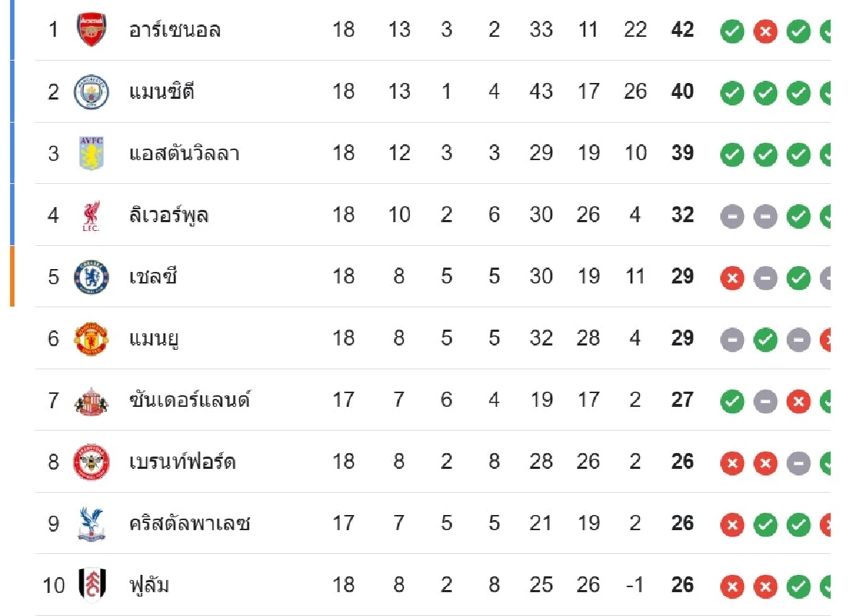Click the Aston Villa club crest
Viewport: 866px width, 616px height.
click(x=92, y=154)
